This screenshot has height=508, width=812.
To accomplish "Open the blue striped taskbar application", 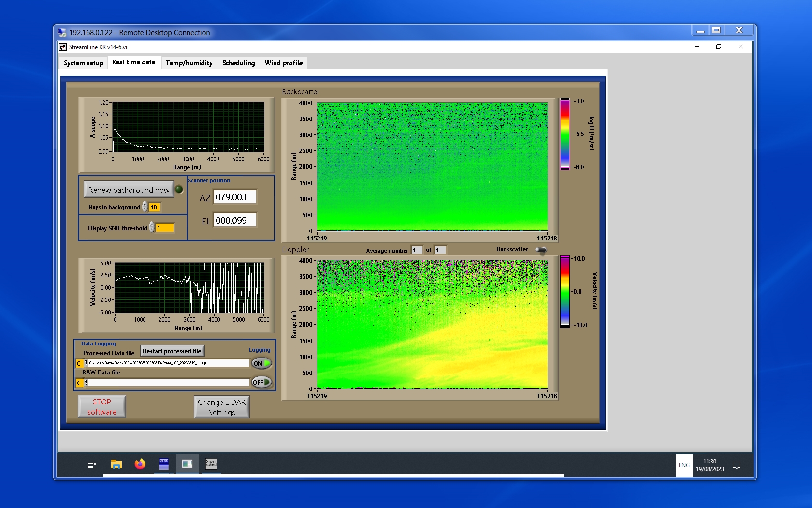I will point(164,464).
